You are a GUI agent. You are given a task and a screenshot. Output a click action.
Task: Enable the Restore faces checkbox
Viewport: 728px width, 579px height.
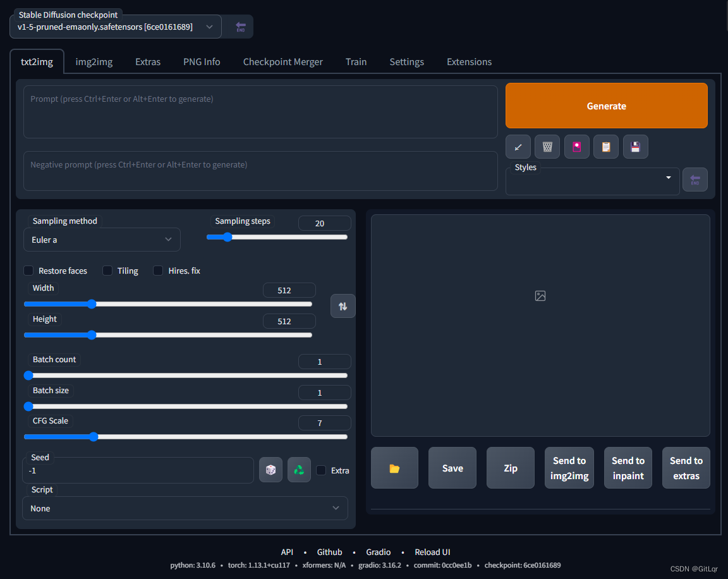(x=29, y=271)
